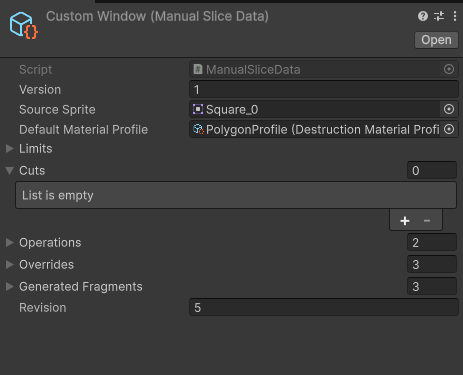The image size is (463, 375).
Task: Click the Default Material Profile label
Action: (x=83, y=130)
